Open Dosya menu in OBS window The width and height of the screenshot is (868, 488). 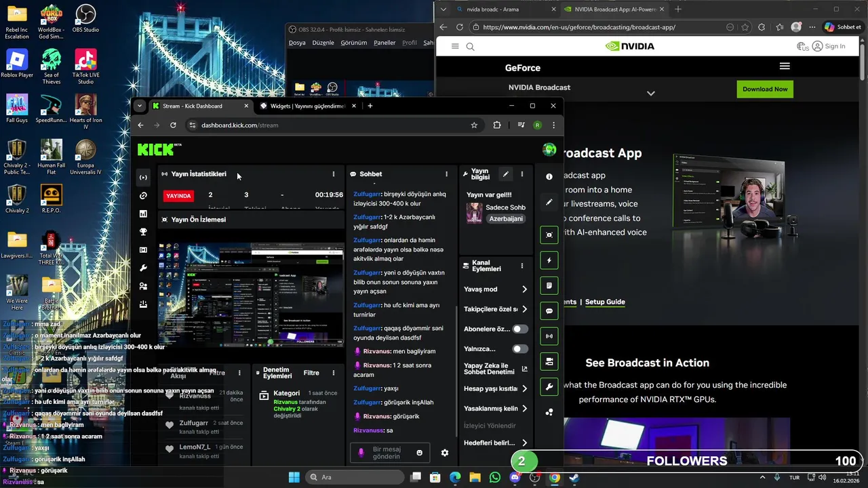[x=297, y=43]
